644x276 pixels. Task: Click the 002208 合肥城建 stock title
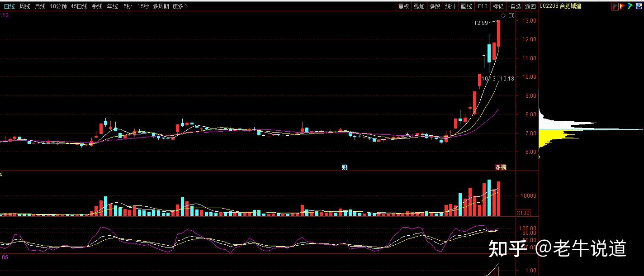click(560, 6)
